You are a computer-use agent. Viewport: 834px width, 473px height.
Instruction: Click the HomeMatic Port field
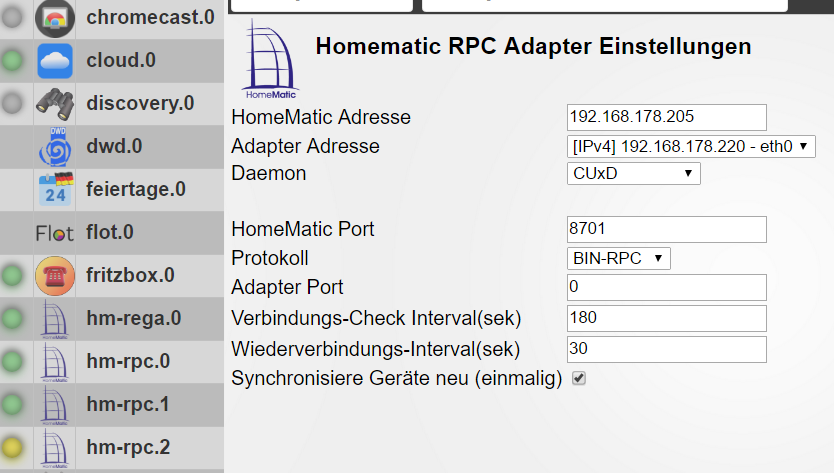coord(666,230)
